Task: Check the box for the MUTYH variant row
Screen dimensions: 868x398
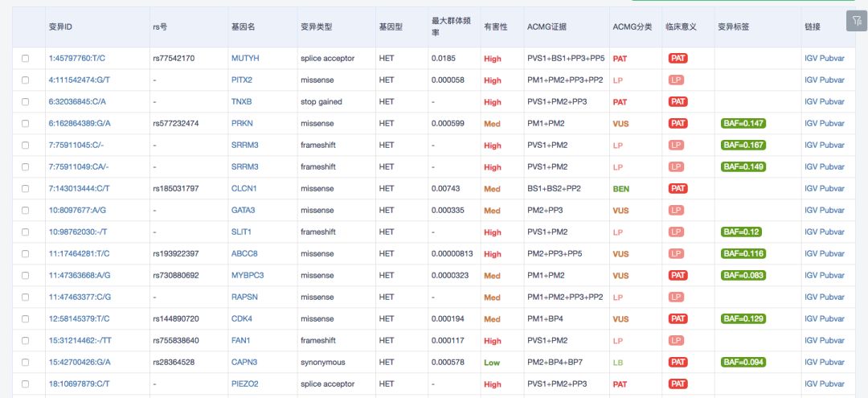Action: [26, 59]
